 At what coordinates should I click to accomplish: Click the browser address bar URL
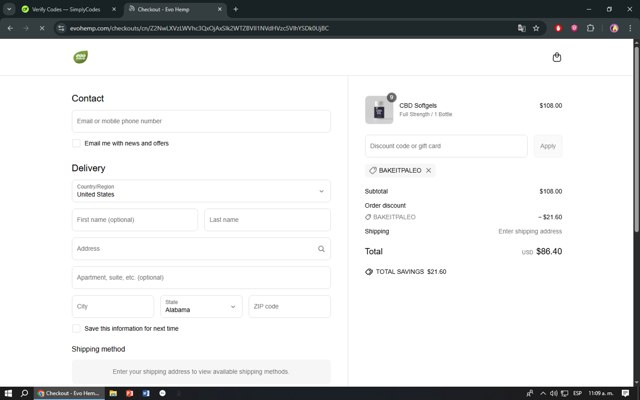point(199,28)
